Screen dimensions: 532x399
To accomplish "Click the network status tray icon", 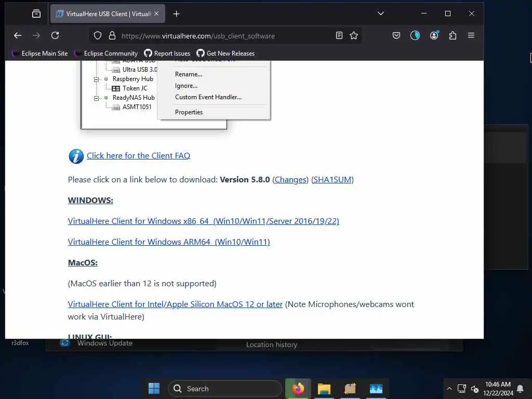I will (461, 389).
